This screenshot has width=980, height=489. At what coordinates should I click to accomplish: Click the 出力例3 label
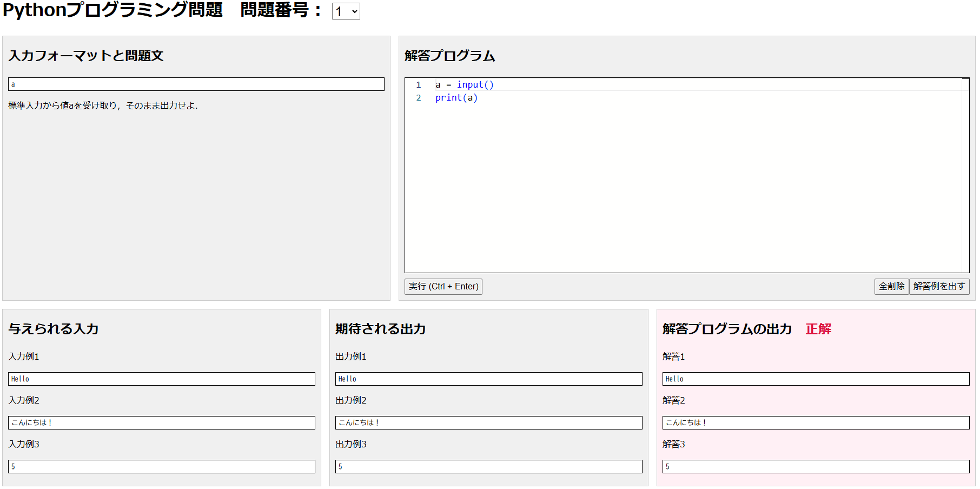tap(351, 444)
